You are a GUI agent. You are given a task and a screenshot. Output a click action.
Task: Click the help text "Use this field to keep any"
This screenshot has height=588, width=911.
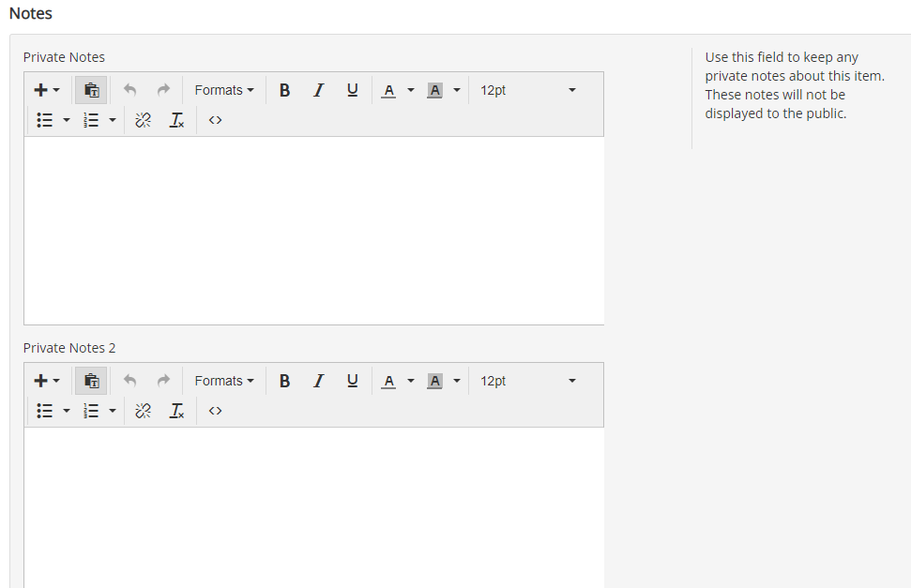(782, 57)
